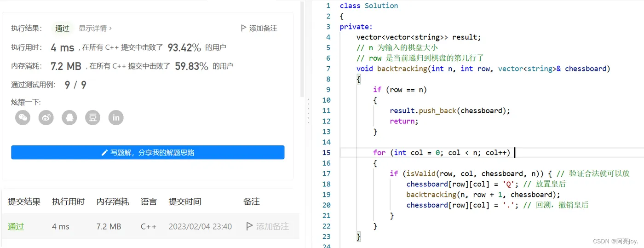Click the pencil icon on the blue 写题解 button
644x248 pixels.
104,152
